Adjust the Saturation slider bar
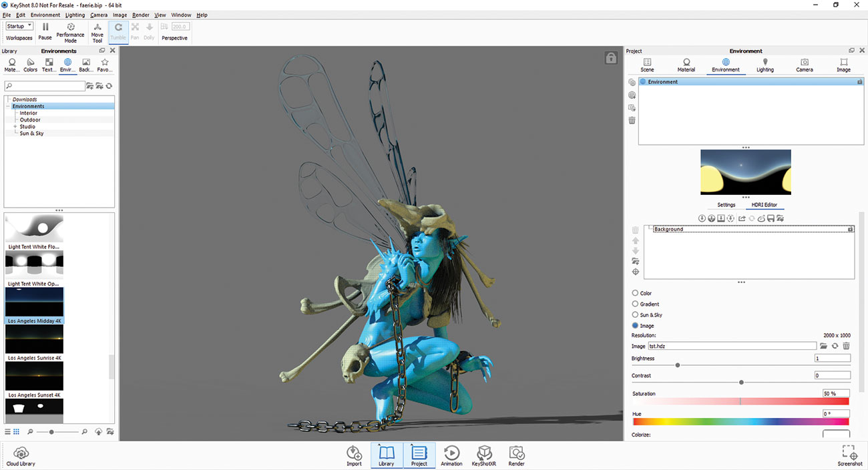Image resolution: width=868 pixels, height=470 pixels. (x=740, y=401)
